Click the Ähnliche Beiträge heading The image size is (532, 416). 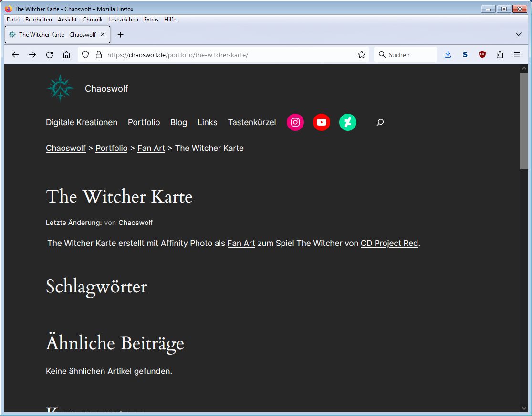[115, 342]
